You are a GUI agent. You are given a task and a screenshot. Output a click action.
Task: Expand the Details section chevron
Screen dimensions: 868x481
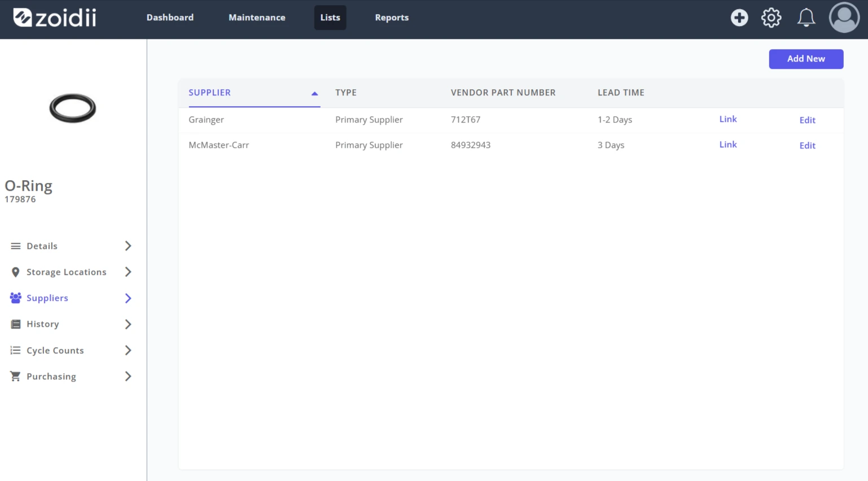click(x=128, y=246)
